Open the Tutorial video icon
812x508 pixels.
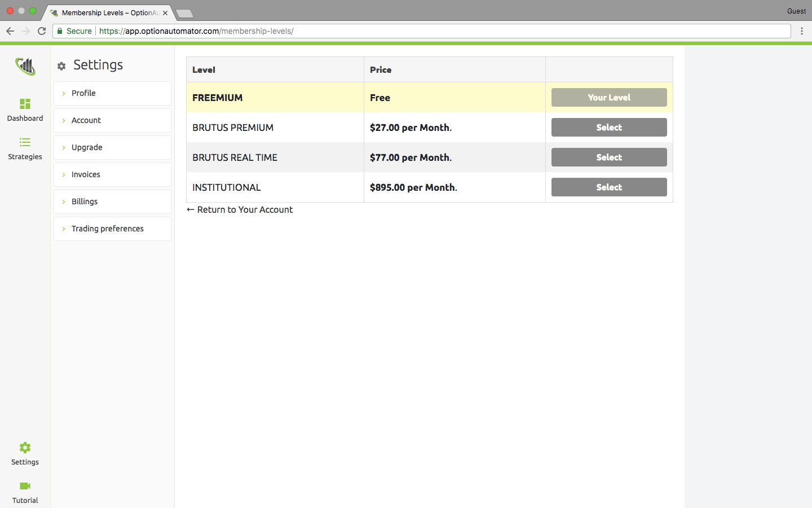tap(24, 486)
